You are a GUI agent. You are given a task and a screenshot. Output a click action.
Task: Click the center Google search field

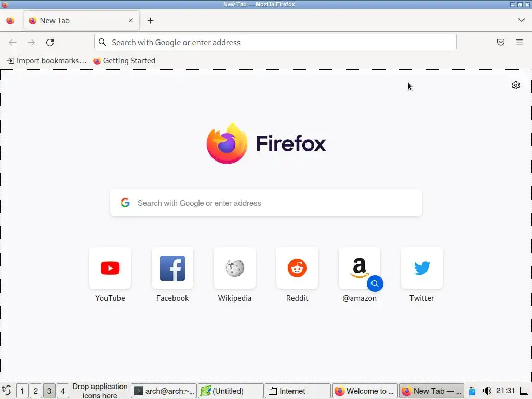[x=266, y=203]
